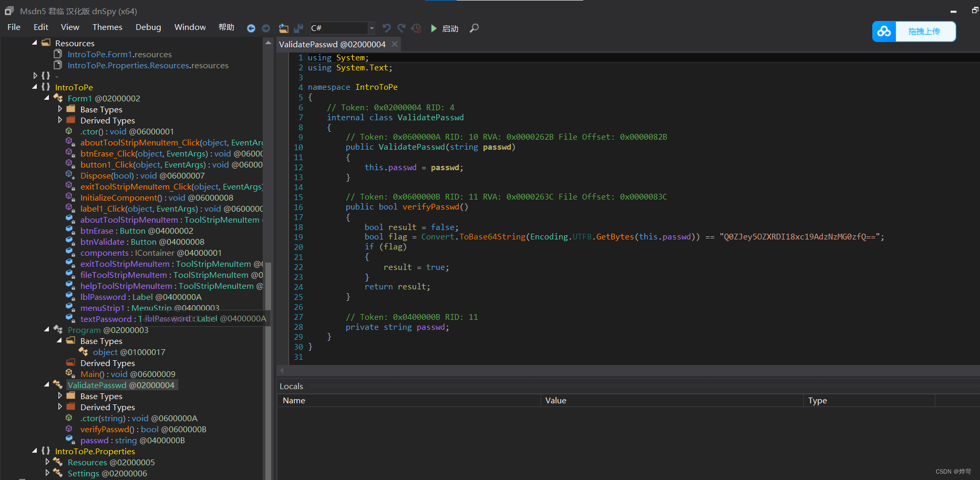The width and height of the screenshot is (980, 480).
Task: Click the open file folder icon
Action: [284, 28]
